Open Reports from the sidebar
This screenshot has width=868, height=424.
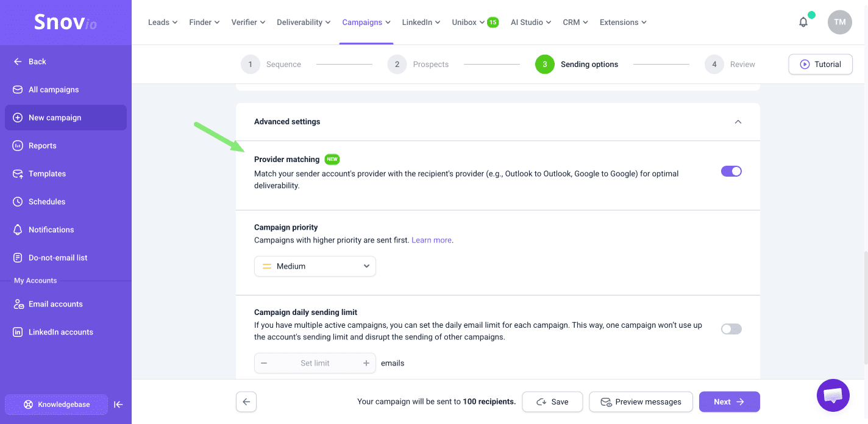click(43, 146)
